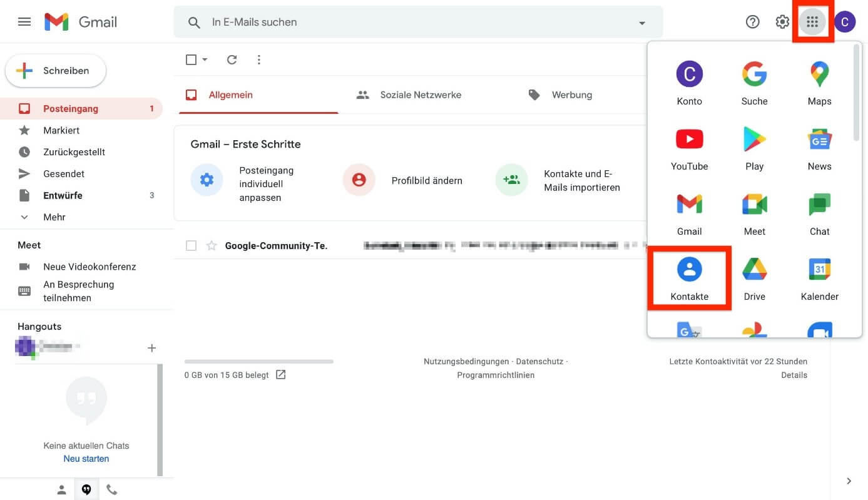Switch to the Soziale Netzwerke tab
The width and height of the screenshot is (868, 500).
[x=421, y=94]
